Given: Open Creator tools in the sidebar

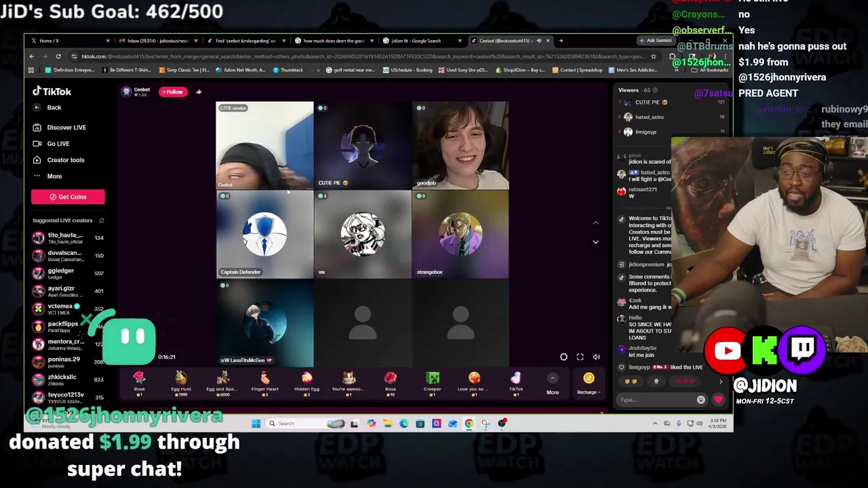Looking at the screenshot, I should pyautogui.click(x=59, y=160).
